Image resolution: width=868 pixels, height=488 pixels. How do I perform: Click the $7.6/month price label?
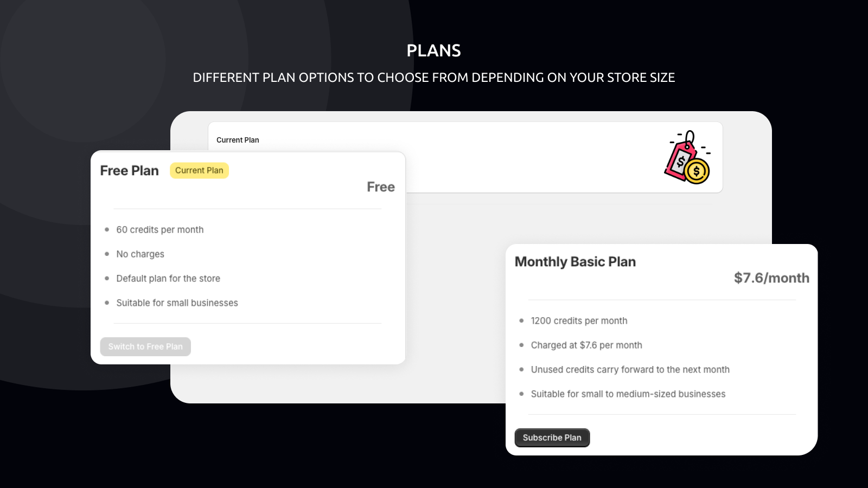click(x=771, y=278)
